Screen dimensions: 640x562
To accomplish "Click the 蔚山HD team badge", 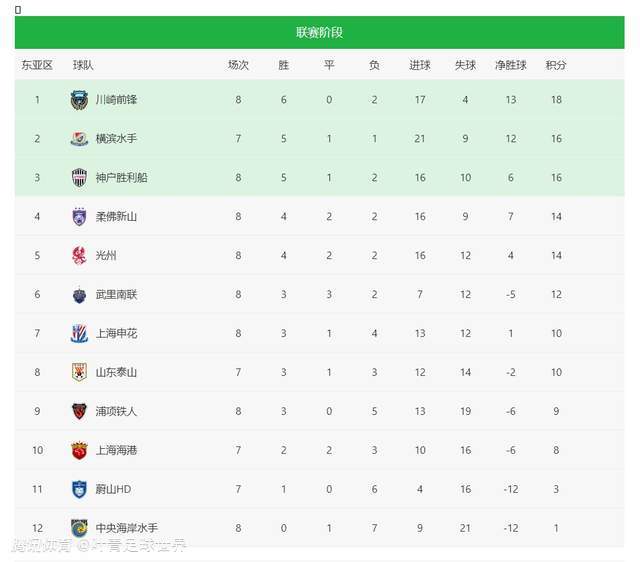I will pyautogui.click(x=79, y=489).
